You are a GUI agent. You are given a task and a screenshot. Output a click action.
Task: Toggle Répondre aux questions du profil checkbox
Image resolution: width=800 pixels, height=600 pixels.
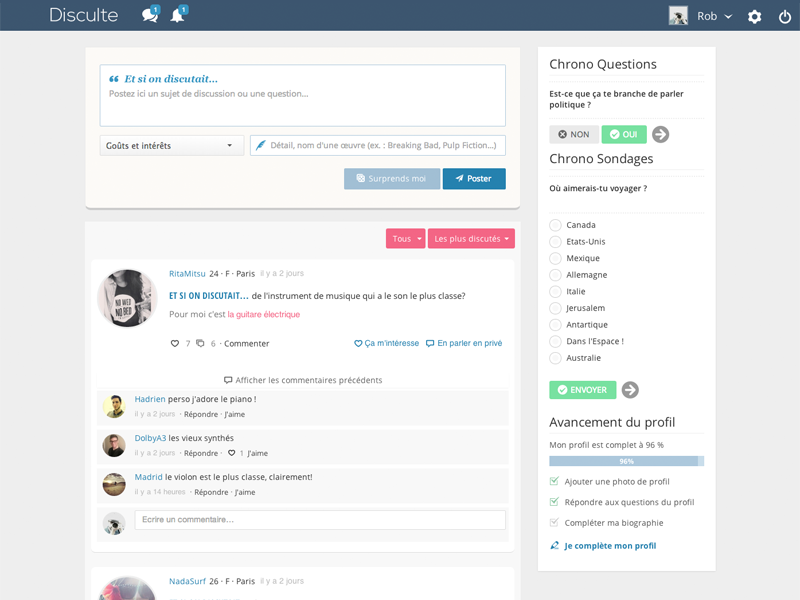pos(554,502)
